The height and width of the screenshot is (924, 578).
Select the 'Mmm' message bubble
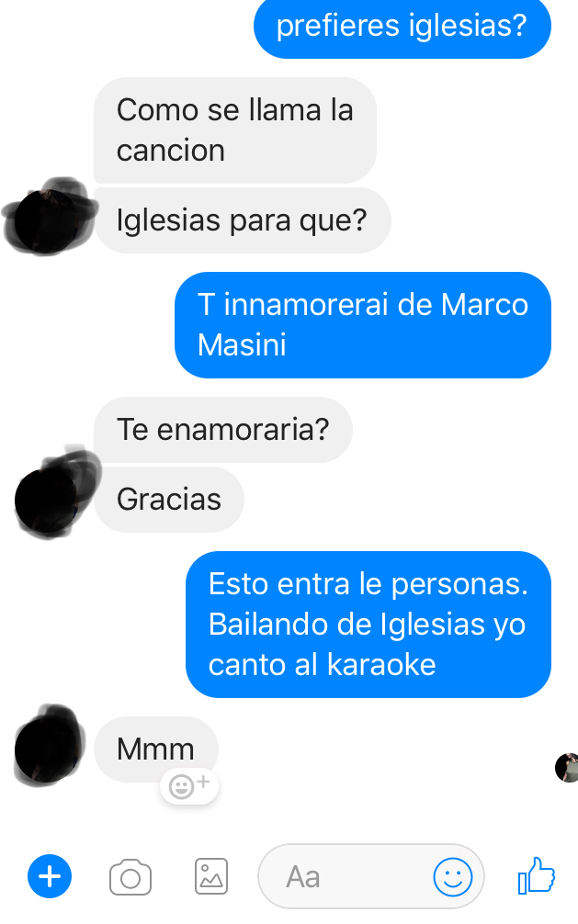(x=155, y=749)
